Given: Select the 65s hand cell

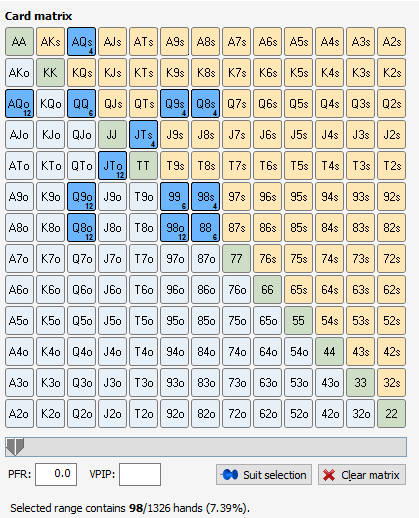Looking at the screenshot, I should [x=298, y=290].
